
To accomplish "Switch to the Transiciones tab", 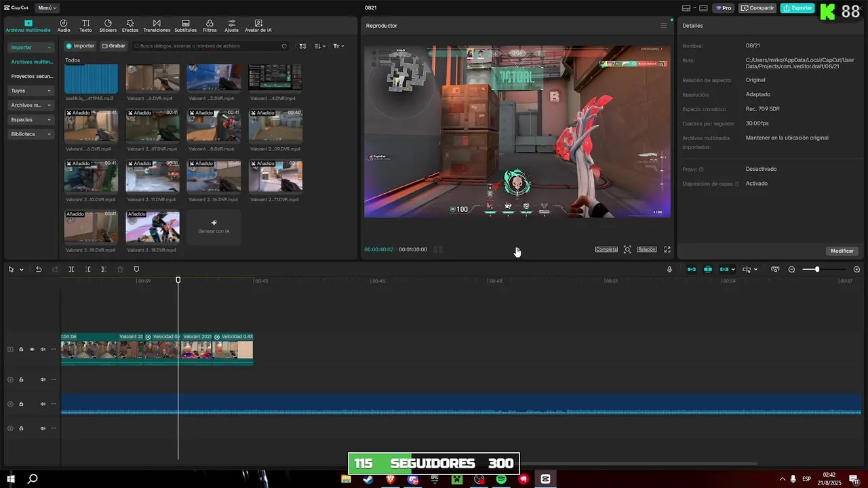I will [x=157, y=26].
